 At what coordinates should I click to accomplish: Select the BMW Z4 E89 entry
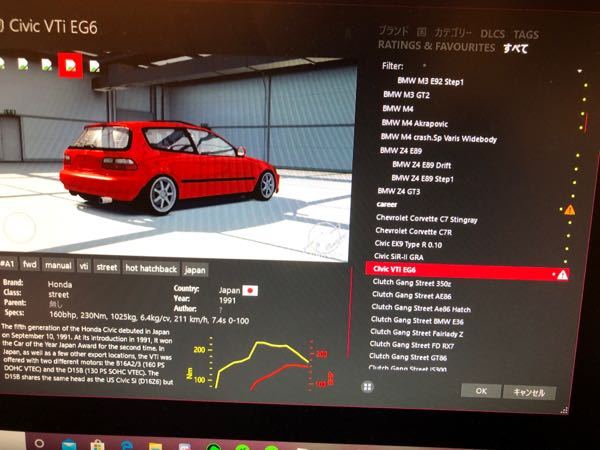click(401, 150)
